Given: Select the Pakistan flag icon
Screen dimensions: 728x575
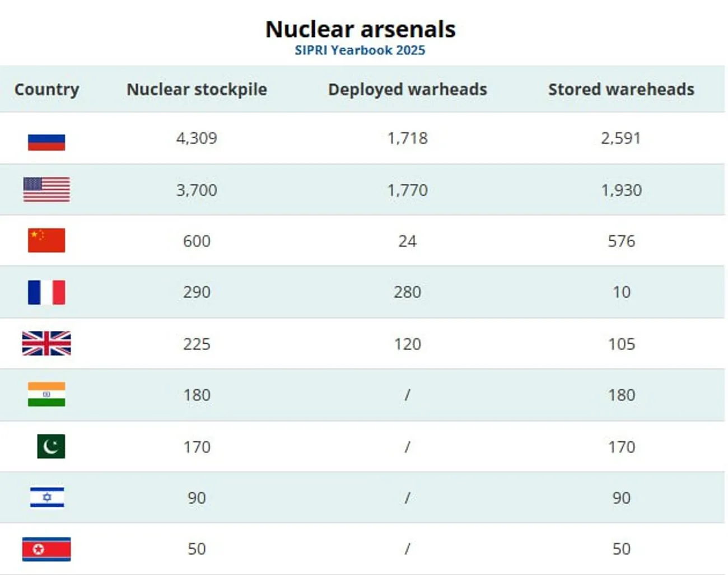Looking at the screenshot, I should click(x=51, y=446).
